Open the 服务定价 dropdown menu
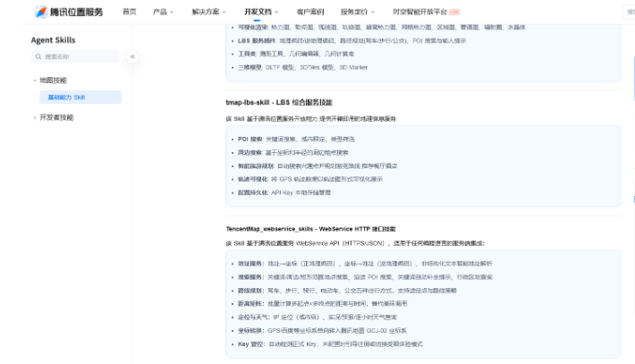 358,12
